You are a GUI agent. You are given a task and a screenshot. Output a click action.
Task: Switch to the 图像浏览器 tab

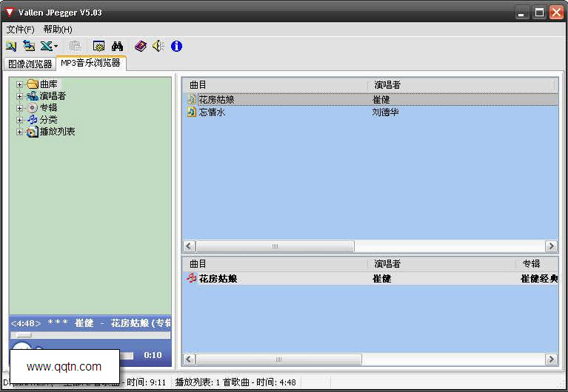click(x=30, y=64)
